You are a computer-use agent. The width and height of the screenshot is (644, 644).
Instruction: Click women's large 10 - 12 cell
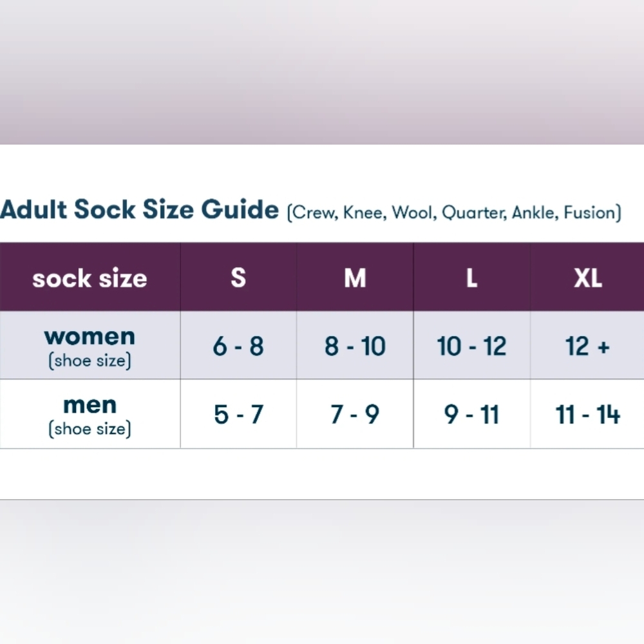pos(471,345)
